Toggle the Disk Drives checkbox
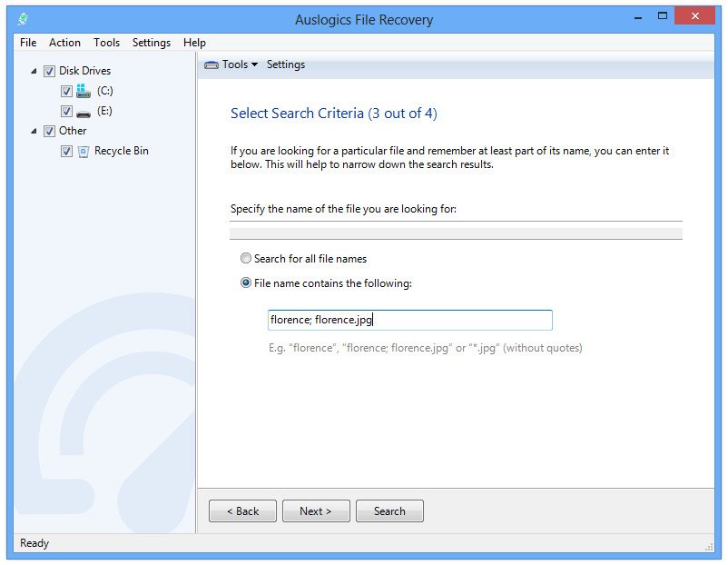The image size is (728, 565). pyautogui.click(x=49, y=71)
